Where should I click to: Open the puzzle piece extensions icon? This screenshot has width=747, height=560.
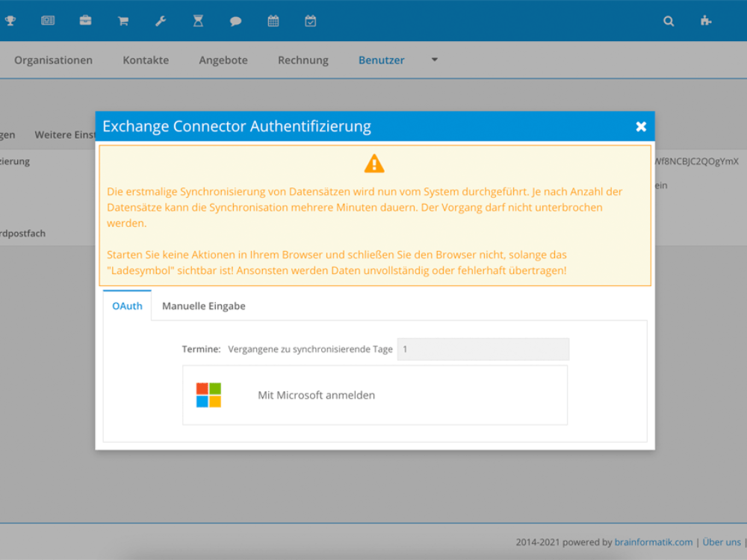coord(706,21)
